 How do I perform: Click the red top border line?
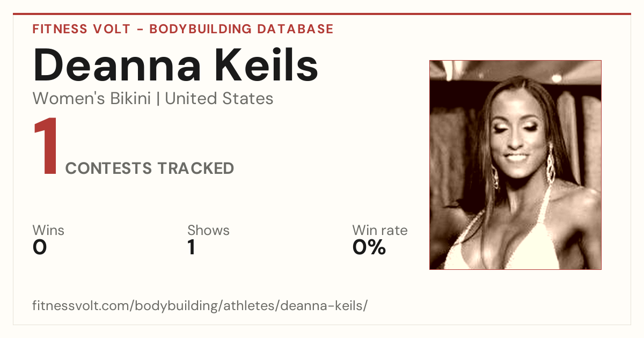click(x=322, y=14)
